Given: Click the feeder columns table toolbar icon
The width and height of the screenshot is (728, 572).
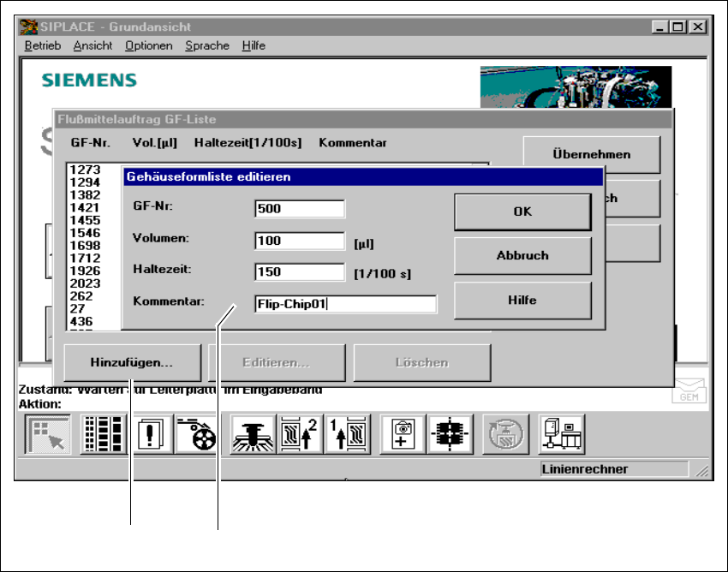Looking at the screenshot, I should pos(104,434).
